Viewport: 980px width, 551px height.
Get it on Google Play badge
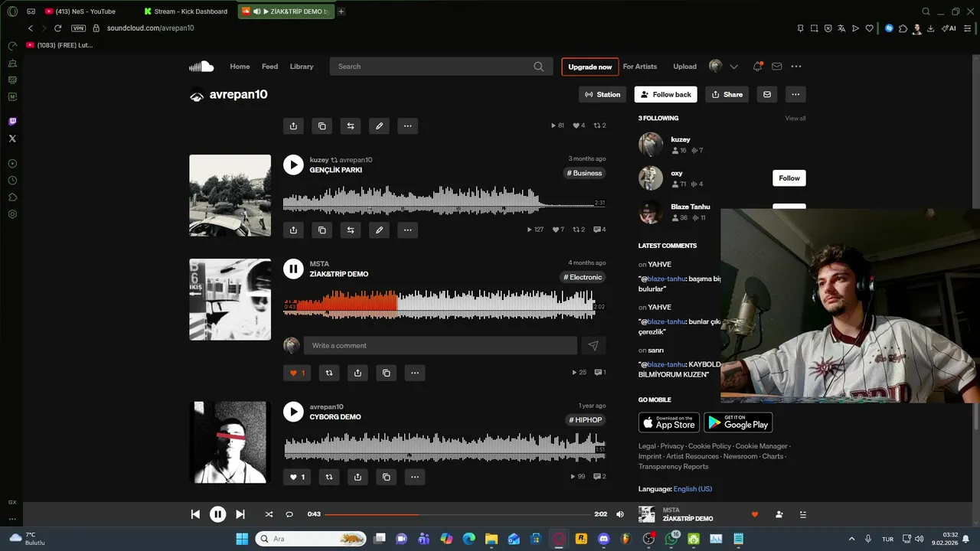[738, 422]
